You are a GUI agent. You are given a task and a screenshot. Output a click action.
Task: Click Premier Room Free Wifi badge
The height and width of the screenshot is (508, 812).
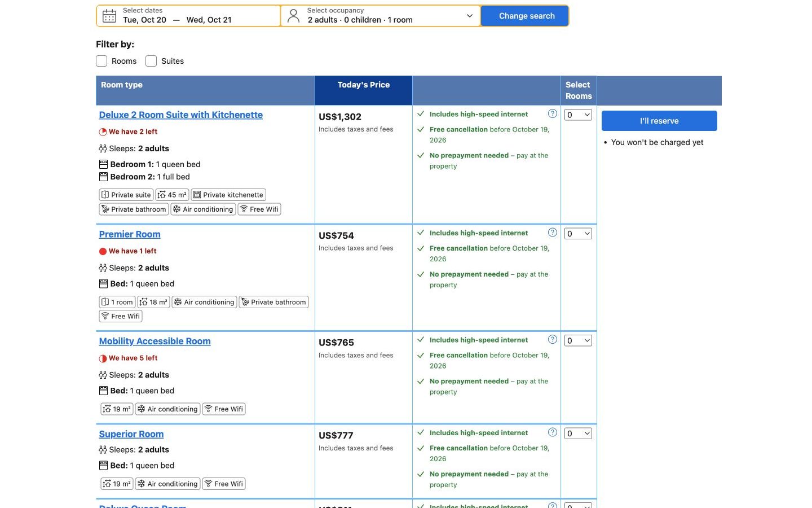coord(121,316)
